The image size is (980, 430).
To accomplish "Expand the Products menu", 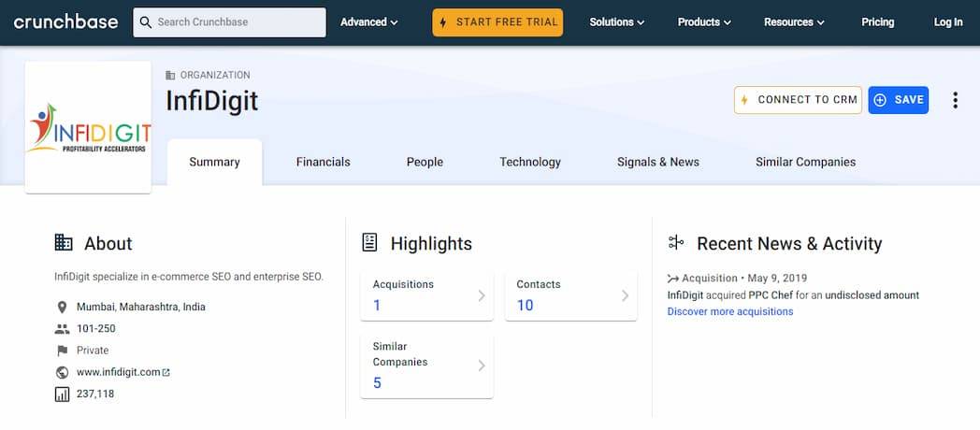I will (x=704, y=22).
